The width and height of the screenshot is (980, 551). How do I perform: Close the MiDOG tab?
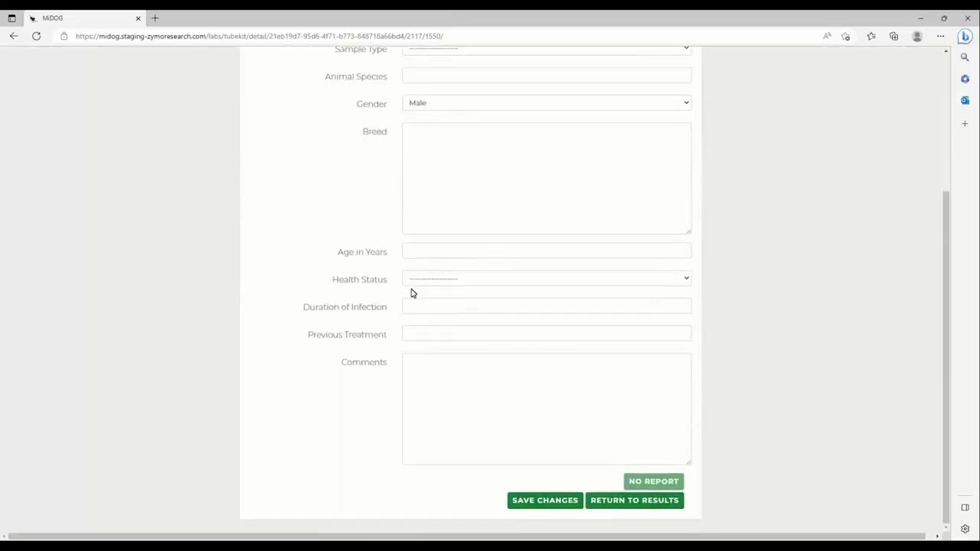pyautogui.click(x=138, y=18)
